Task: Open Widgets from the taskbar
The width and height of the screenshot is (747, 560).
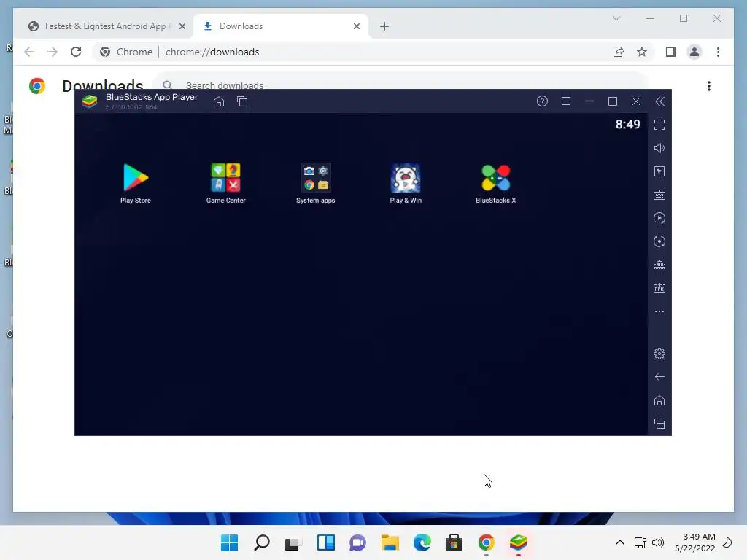Action: pyautogui.click(x=326, y=542)
